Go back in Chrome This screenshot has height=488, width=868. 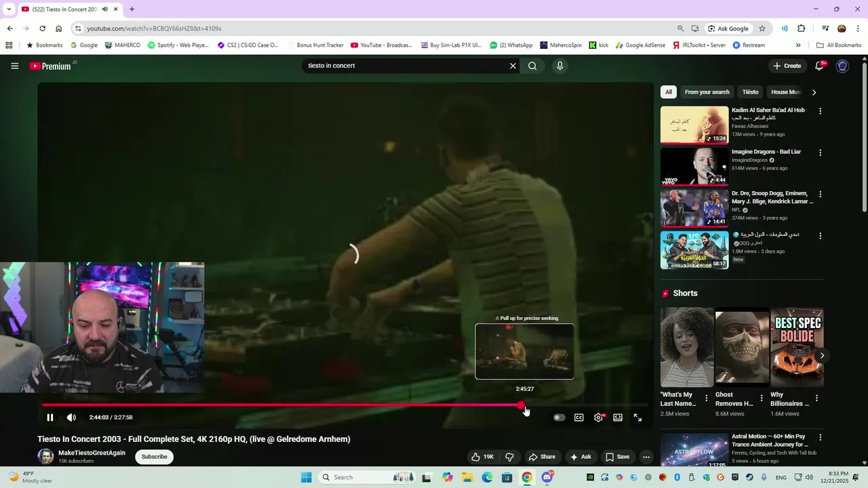(9, 28)
